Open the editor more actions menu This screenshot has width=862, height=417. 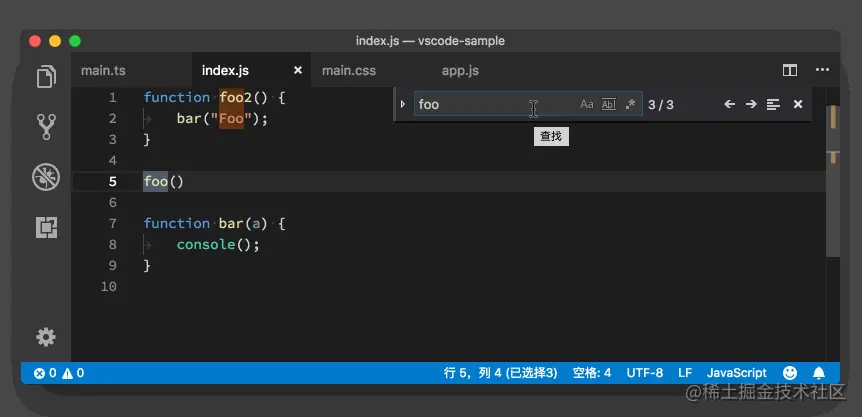822,70
